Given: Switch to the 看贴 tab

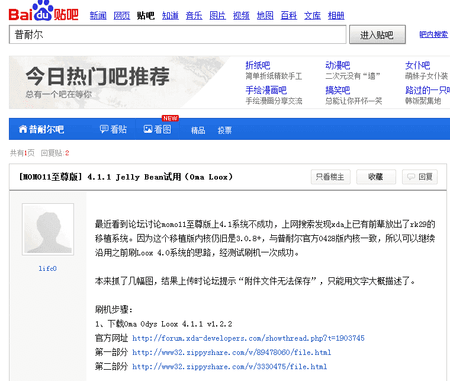Looking at the screenshot, I should (113, 129).
